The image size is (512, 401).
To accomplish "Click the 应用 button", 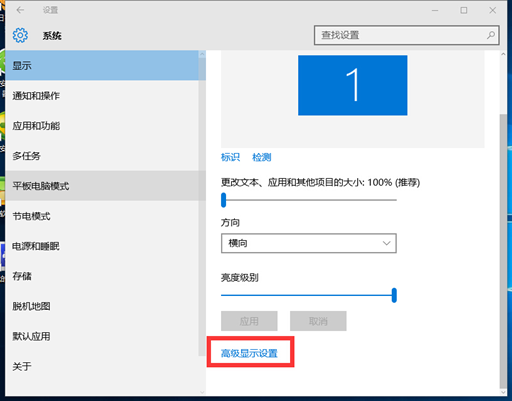I will pyautogui.click(x=249, y=321).
